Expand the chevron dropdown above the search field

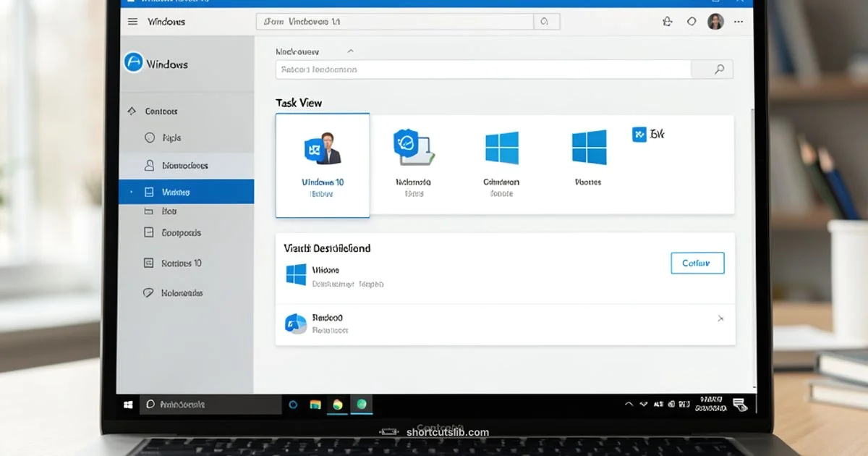350,51
